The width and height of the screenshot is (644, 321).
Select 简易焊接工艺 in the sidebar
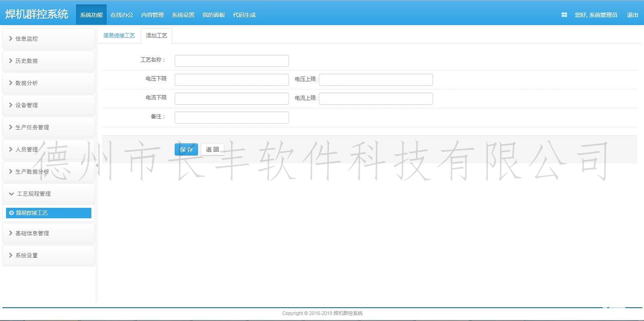pyautogui.click(x=32, y=213)
